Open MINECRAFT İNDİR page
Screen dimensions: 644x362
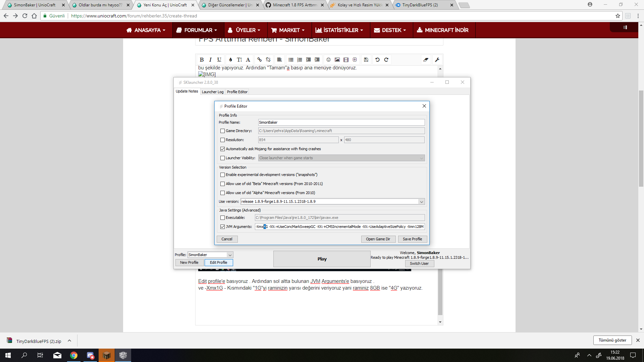tap(442, 30)
